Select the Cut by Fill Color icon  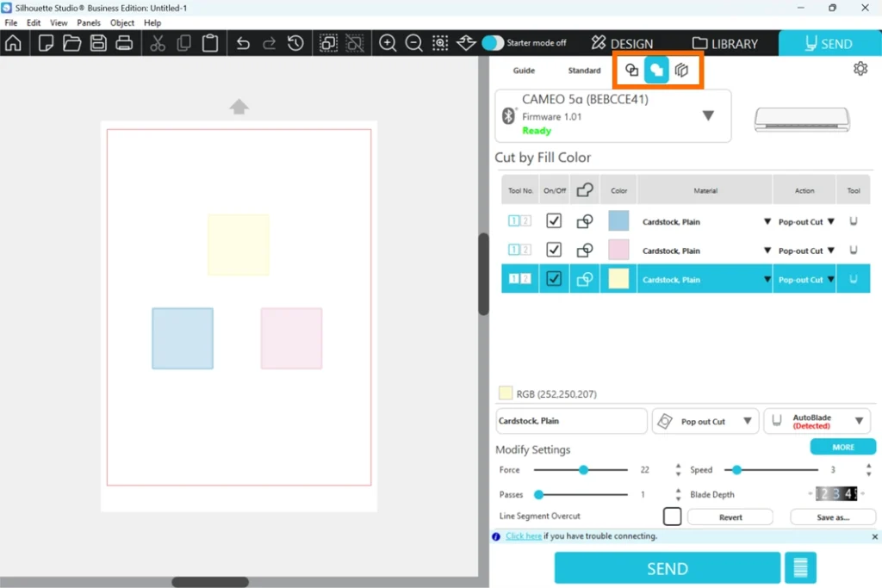(x=656, y=71)
